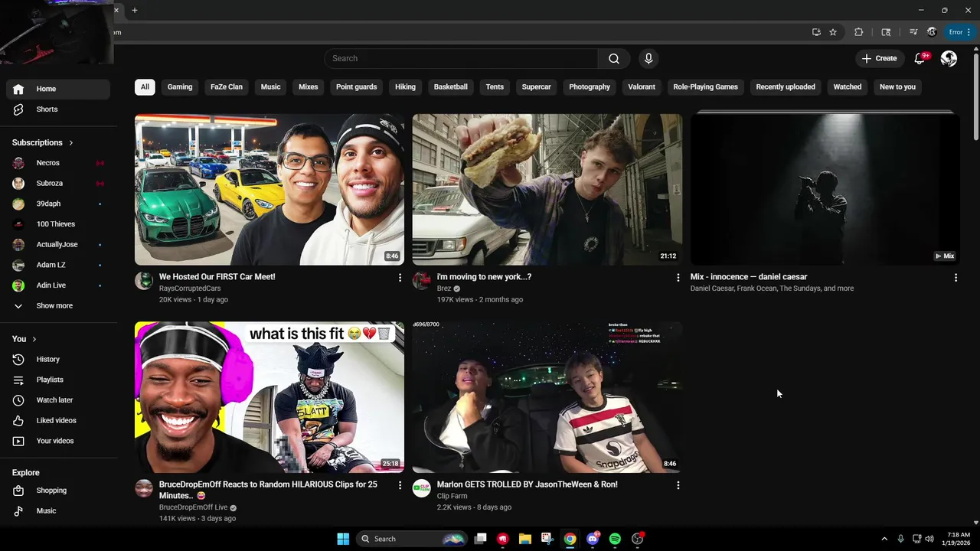Open BruceDropEmOff Live channel link

(x=193, y=507)
